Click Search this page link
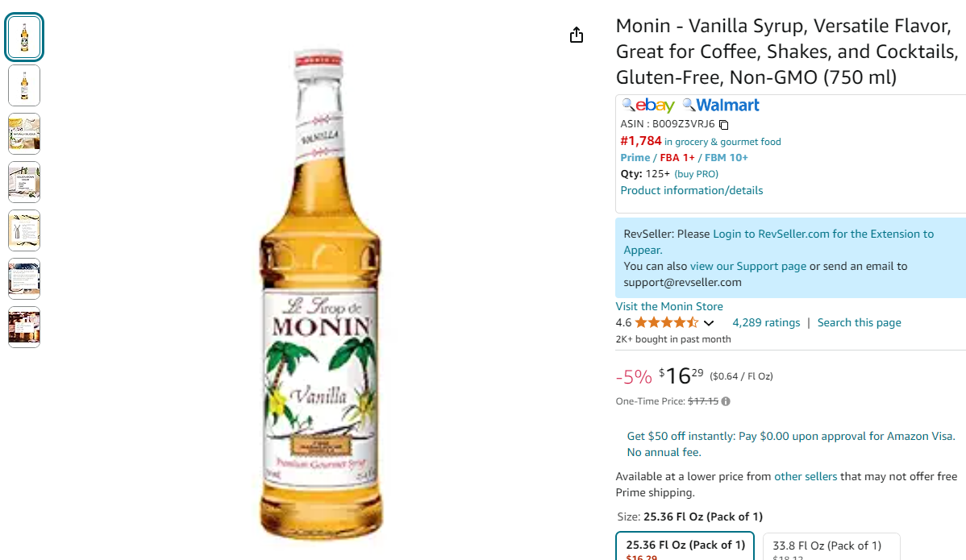966x560 pixels. point(859,322)
